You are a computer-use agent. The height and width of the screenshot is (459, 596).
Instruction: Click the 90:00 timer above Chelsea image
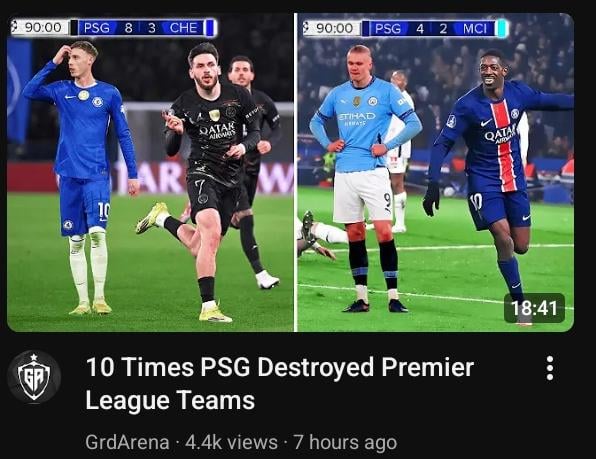click(40, 27)
